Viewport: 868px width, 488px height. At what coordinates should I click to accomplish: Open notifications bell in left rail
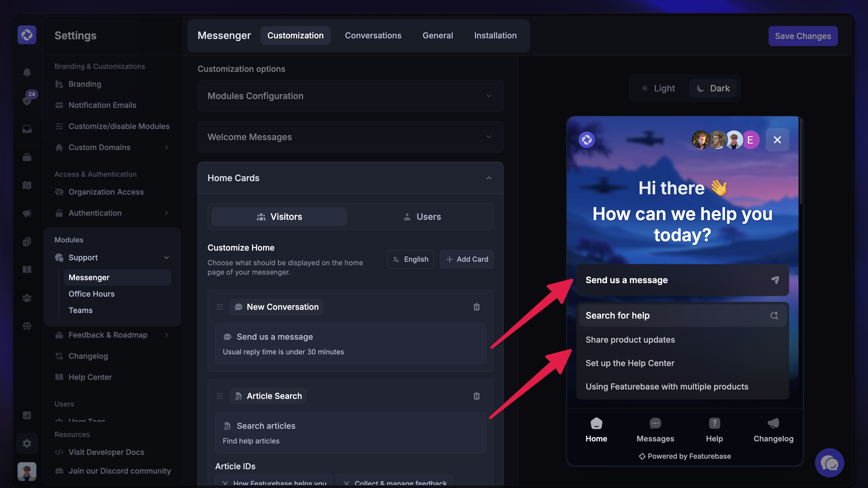pos(27,72)
